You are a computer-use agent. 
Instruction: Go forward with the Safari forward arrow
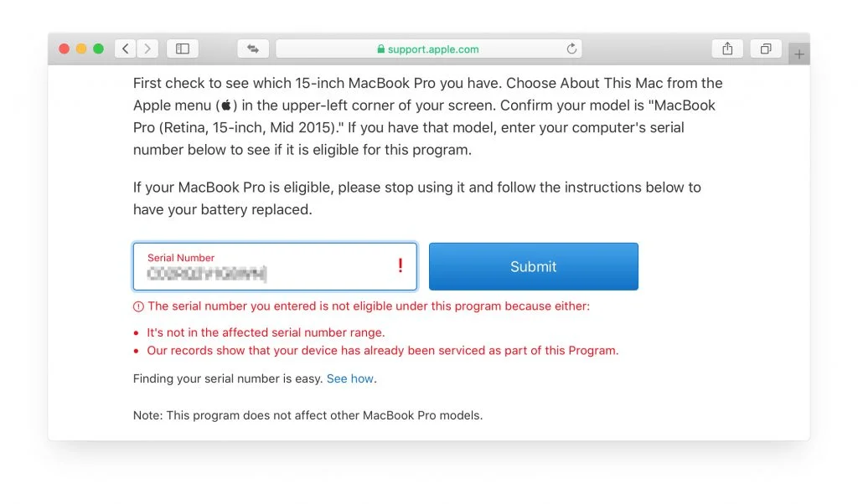point(147,49)
